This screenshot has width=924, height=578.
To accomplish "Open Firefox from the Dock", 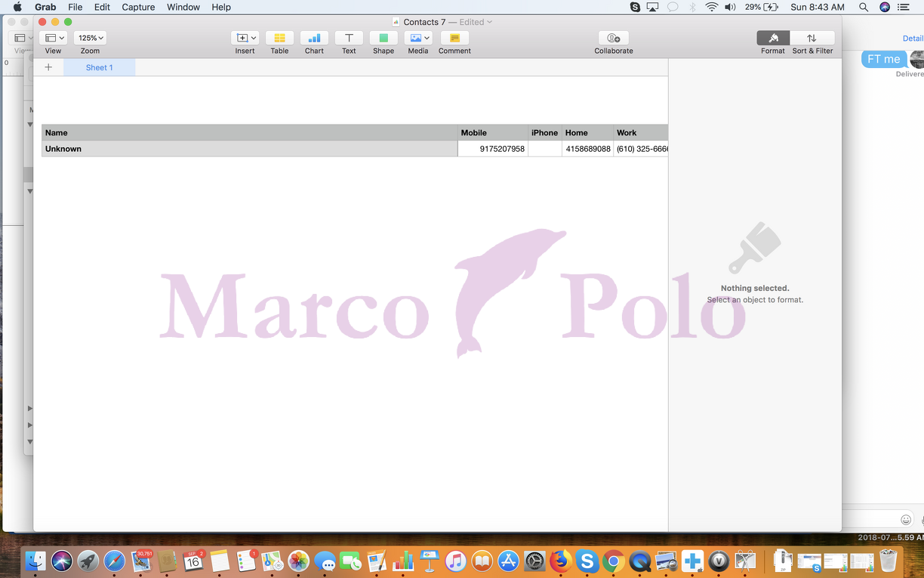I will tap(560, 561).
